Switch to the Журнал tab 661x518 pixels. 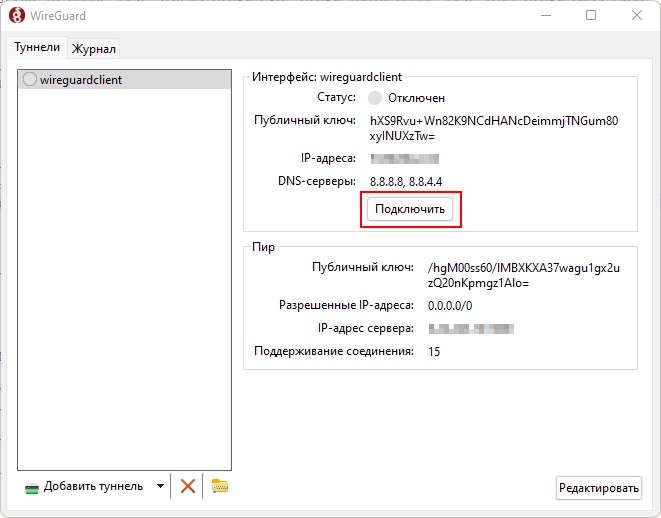(x=94, y=48)
